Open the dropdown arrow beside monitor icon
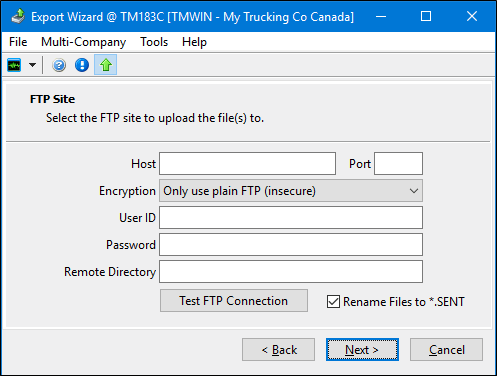Image resolution: width=497 pixels, height=376 pixels. [x=32, y=65]
